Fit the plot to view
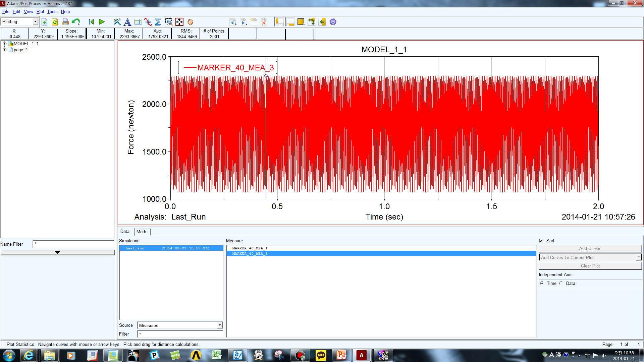Image resolution: width=644 pixels, height=362 pixels. [179, 22]
